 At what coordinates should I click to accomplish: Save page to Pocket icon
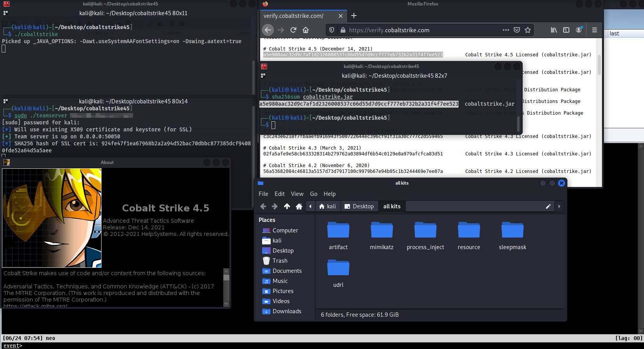[x=517, y=30]
